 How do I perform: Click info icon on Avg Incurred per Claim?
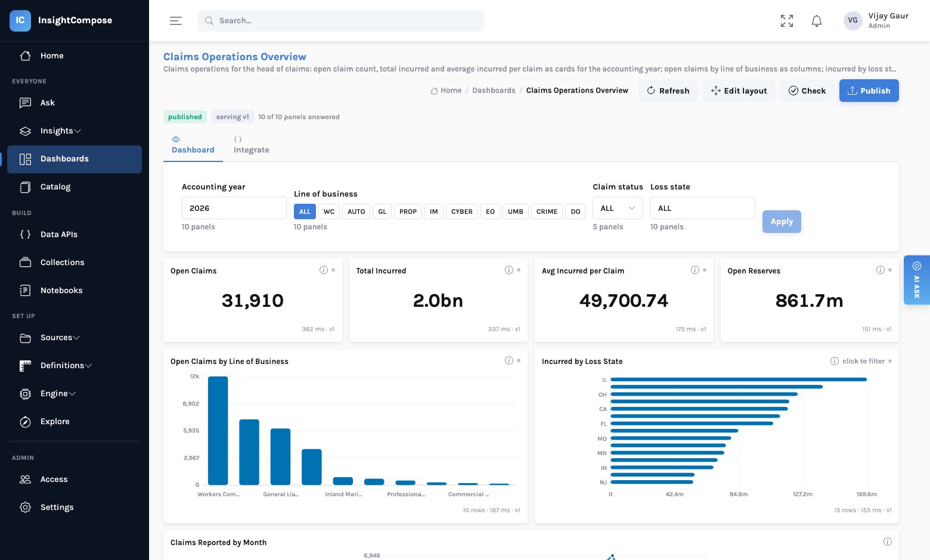coord(695,270)
